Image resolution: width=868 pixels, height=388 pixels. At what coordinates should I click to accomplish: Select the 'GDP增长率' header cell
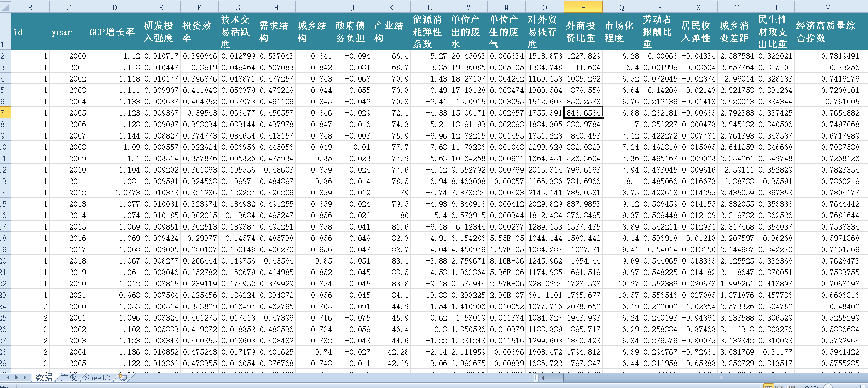(x=115, y=31)
